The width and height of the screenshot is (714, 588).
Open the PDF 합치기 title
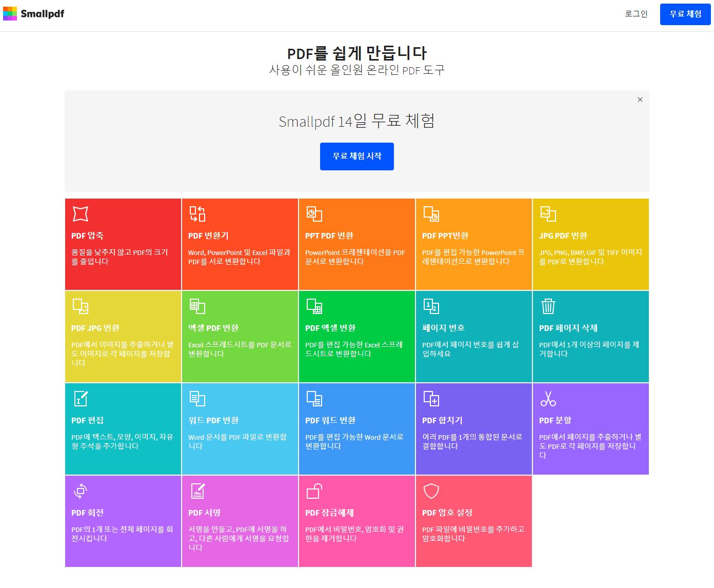pos(442,420)
